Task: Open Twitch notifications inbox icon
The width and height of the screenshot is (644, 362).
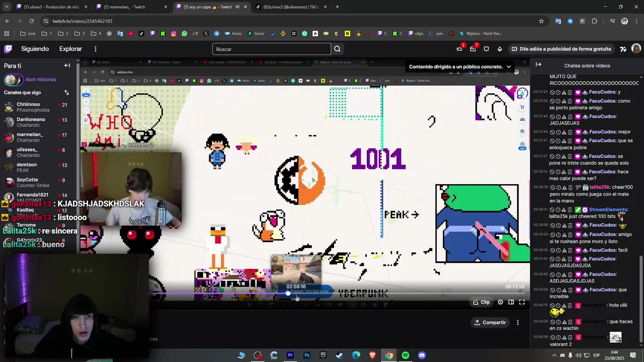Action: (x=473, y=49)
